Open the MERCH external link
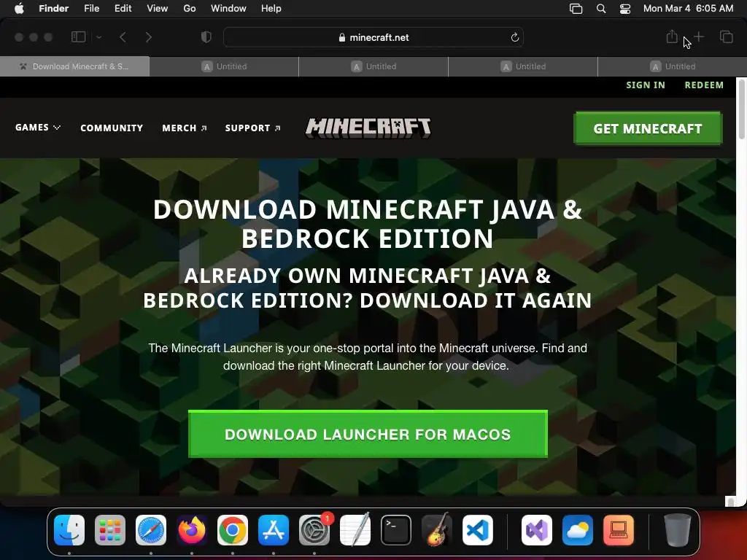Viewport: 747px width, 560px height. (x=184, y=128)
